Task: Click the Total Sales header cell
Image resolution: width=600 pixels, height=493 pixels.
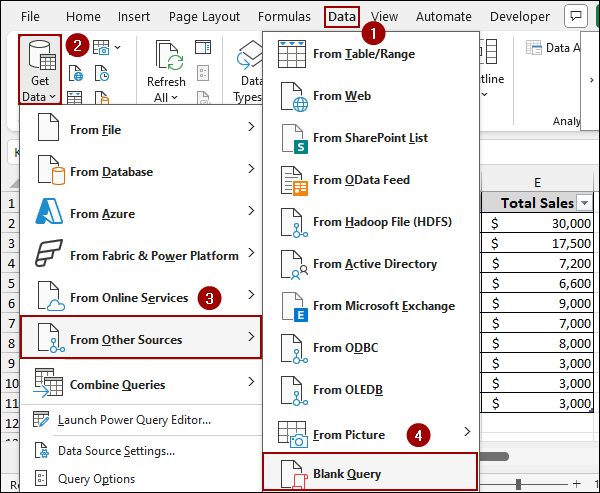Action: pos(537,203)
